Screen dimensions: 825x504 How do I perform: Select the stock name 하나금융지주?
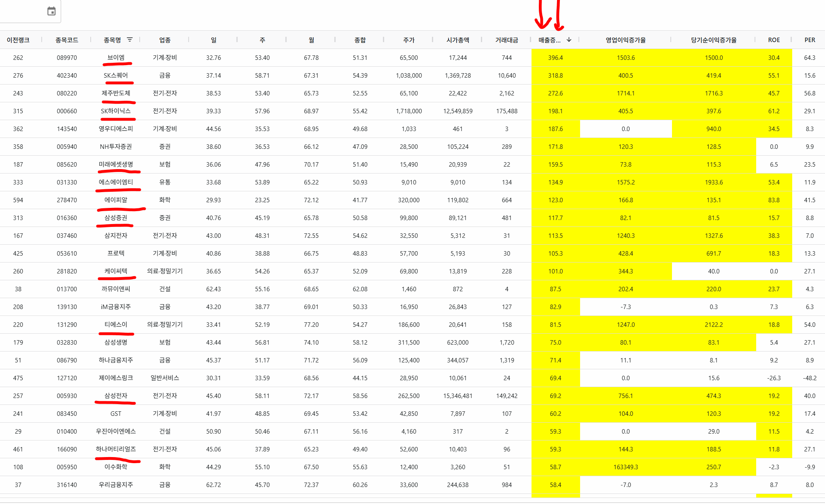pos(116,360)
